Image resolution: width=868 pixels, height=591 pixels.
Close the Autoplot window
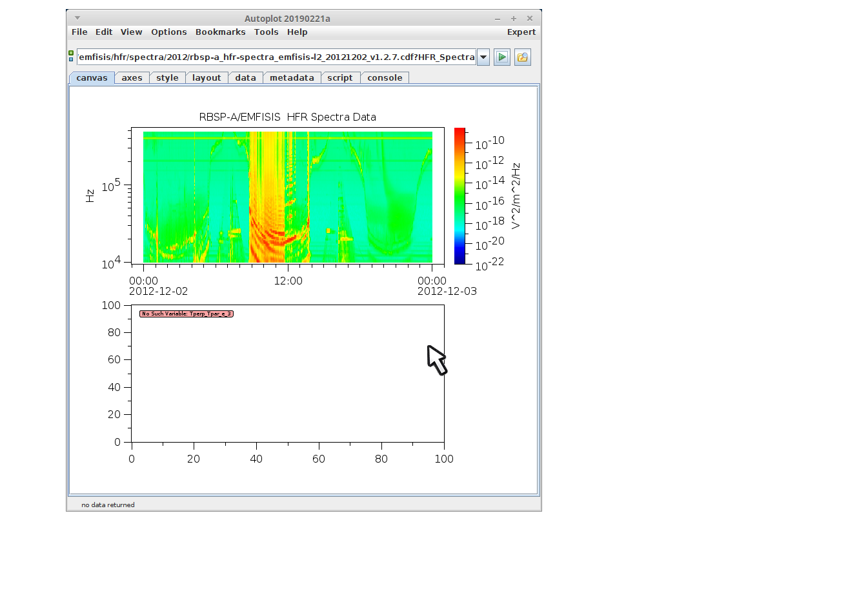[x=530, y=19]
